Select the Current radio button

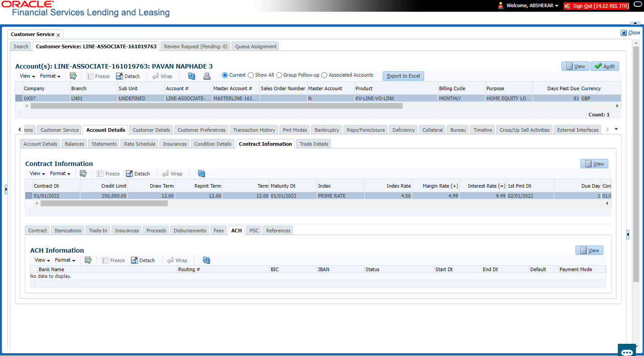225,75
